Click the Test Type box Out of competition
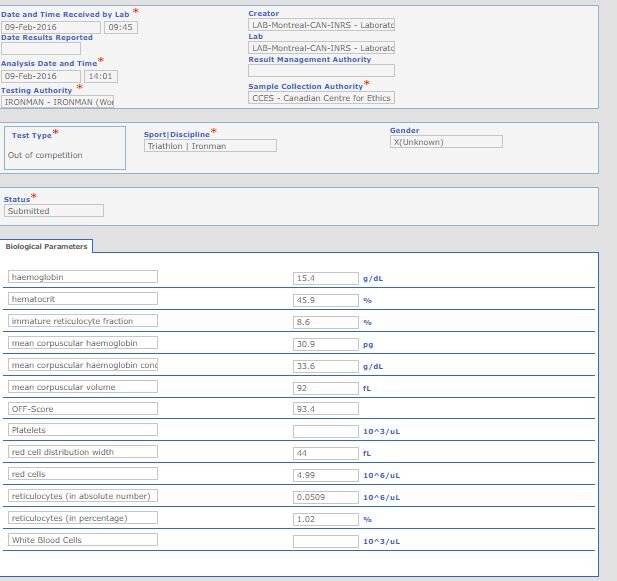Screen dimensions: 617x581 [x=65, y=148]
